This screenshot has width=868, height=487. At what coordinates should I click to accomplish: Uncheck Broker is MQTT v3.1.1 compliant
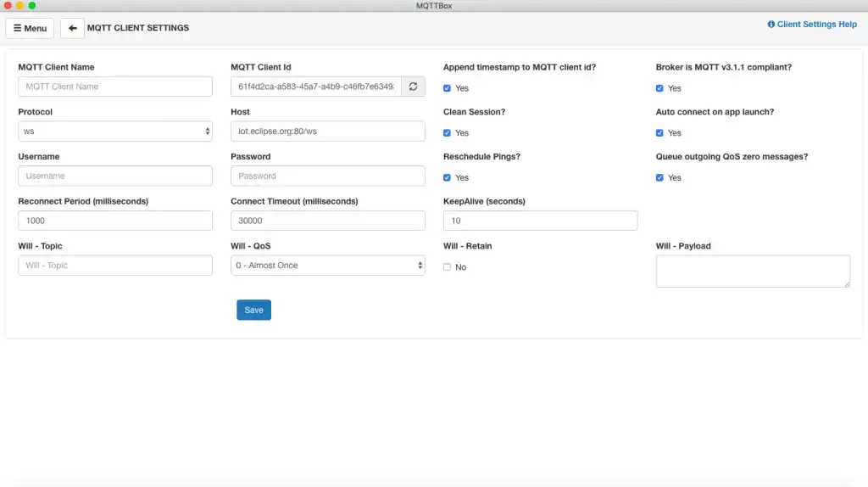coord(660,88)
